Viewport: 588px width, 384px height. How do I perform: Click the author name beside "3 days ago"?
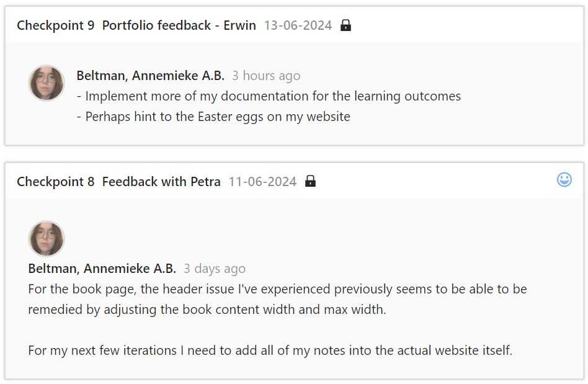[x=102, y=269]
